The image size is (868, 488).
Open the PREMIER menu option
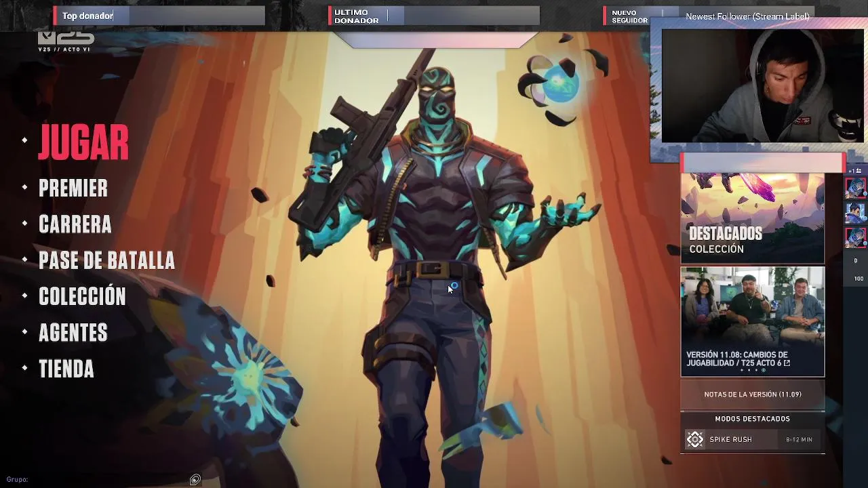click(73, 188)
